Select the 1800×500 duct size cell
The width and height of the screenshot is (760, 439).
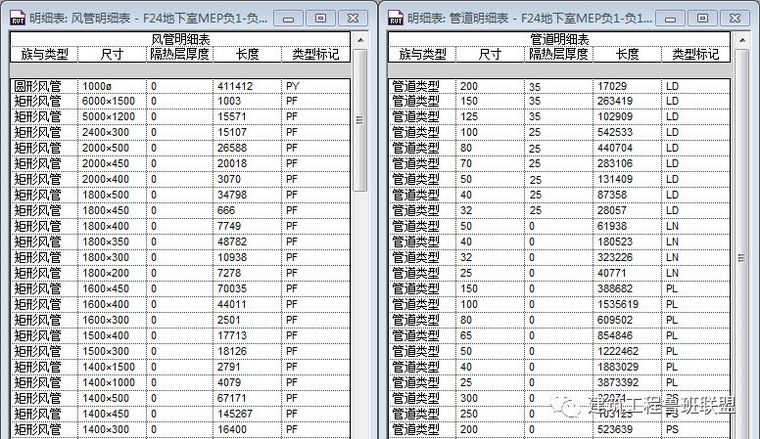click(111, 195)
